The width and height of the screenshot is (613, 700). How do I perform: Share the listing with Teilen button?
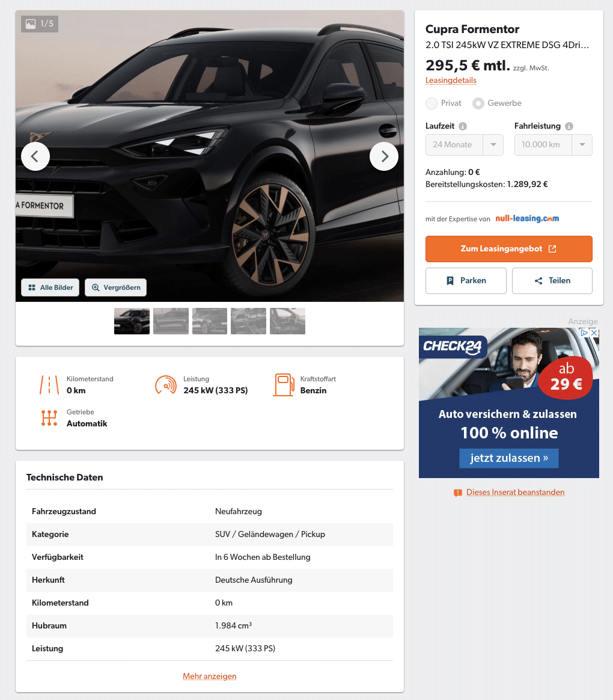pyautogui.click(x=552, y=281)
